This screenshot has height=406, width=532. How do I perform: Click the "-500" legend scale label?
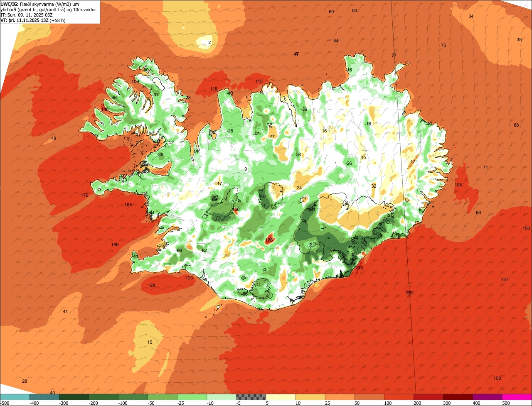tap(5, 403)
